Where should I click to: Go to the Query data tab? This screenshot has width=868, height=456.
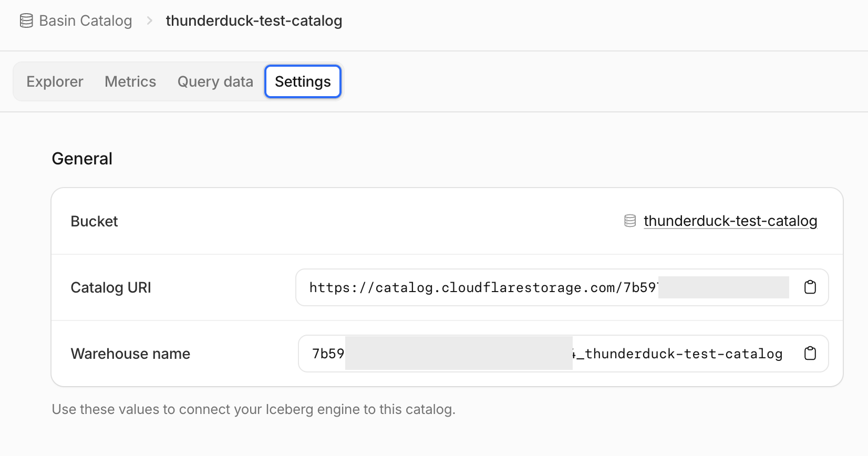(215, 81)
